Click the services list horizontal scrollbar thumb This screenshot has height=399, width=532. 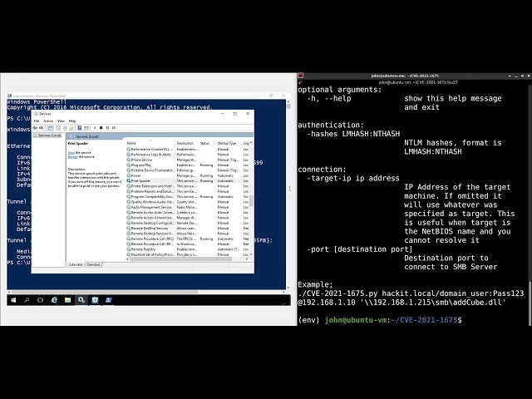[181, 259]
